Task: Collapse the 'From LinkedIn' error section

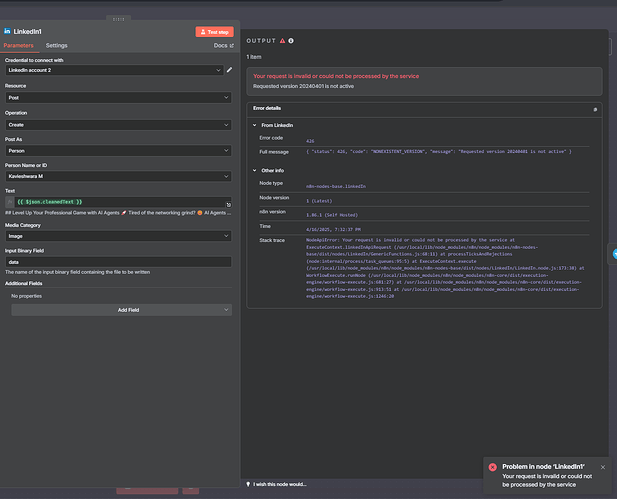Action: click(x=255, y=125)
